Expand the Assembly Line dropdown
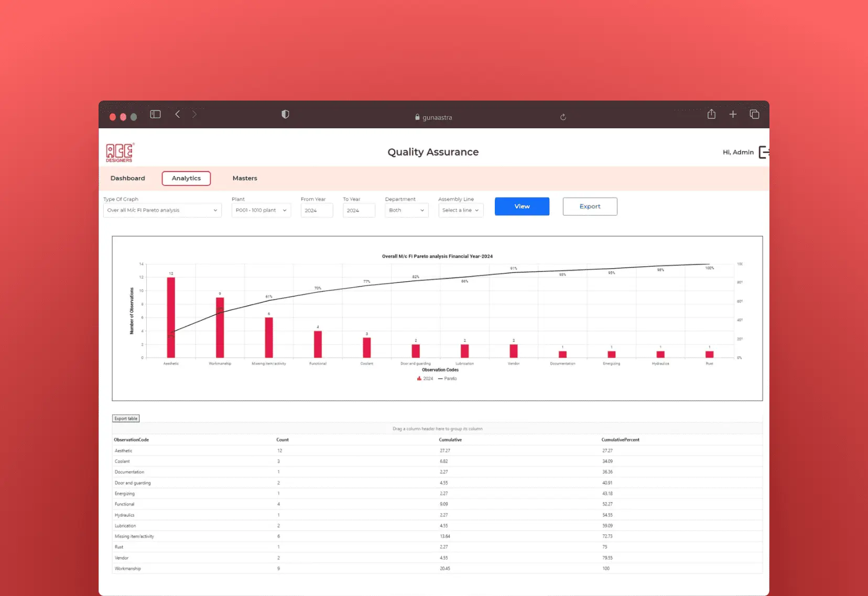 coord(460,211)
